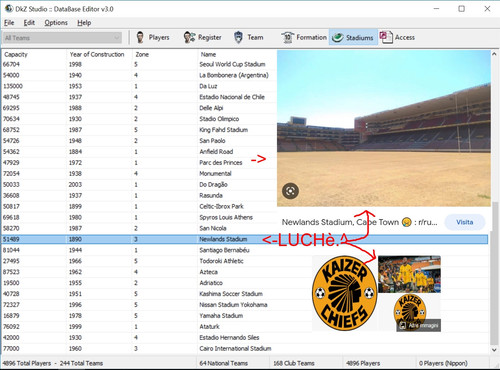The width and height of the screenshot is (500, 370).
Task: Click the scrollbar up arrow
Action: [x=494, y=54]
